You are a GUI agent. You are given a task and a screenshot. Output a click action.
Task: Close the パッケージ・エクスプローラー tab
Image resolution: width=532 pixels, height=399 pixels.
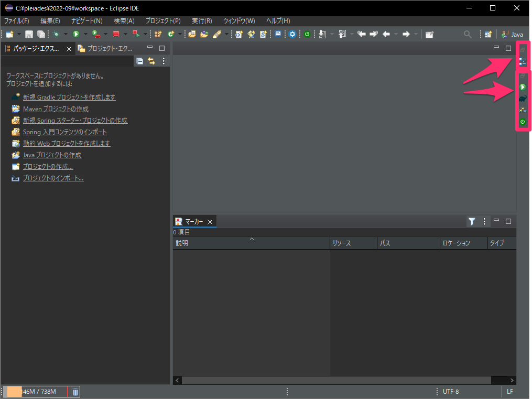point(69,49)
